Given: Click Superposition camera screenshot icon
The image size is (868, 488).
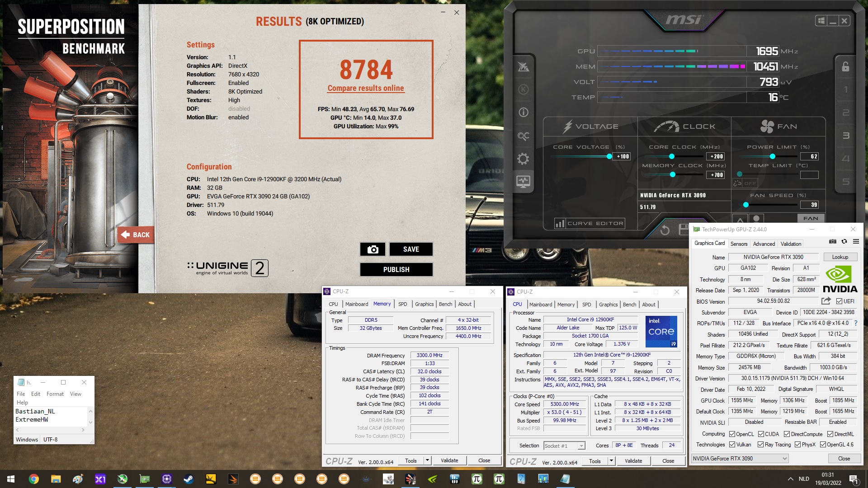Looking at the screenshot, I should 373,249.
